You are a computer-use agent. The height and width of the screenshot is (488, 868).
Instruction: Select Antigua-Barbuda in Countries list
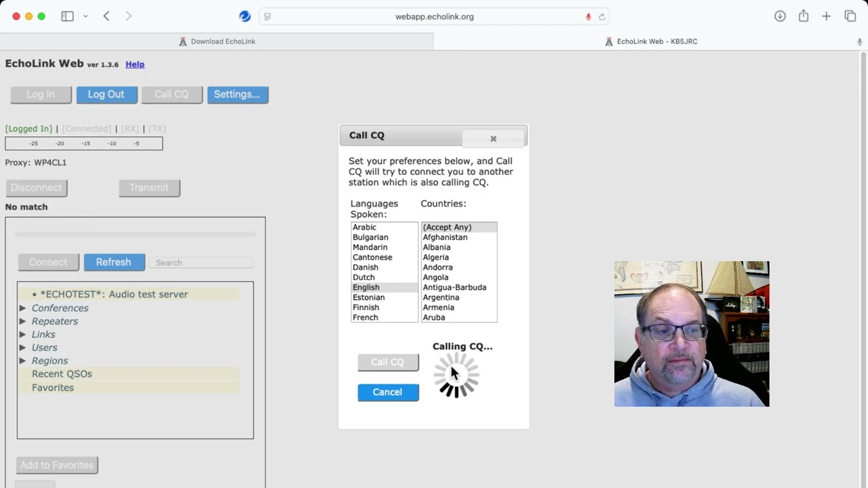tap(459, 287)
